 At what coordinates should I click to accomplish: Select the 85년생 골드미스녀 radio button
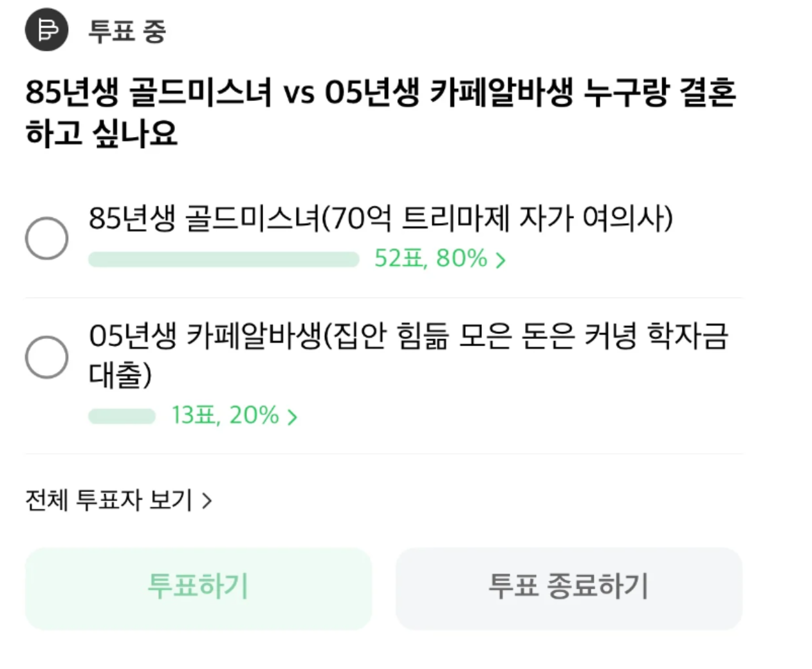pos(46,239)
